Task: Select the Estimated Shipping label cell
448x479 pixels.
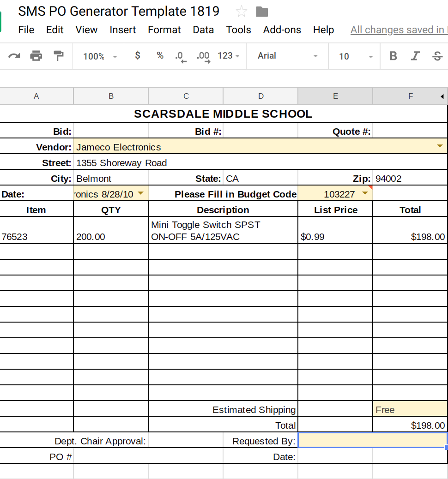Action: (223, 409)
